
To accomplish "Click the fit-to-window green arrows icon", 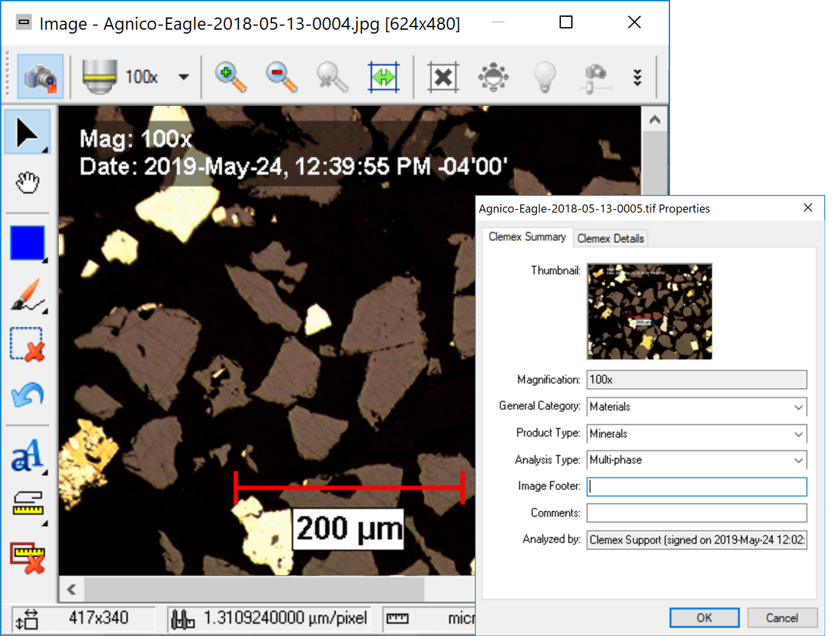I will coord(384,77).
